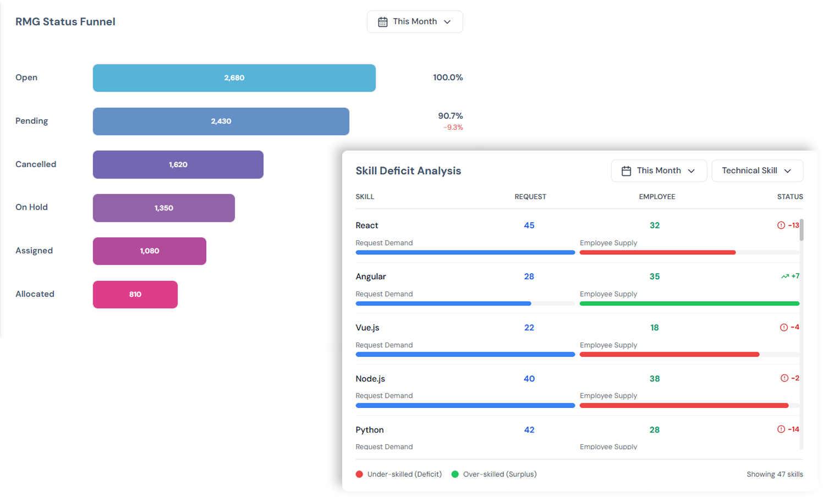
Task: Select the Pending bar showing 2,430
Action: [x=221, y=121]
